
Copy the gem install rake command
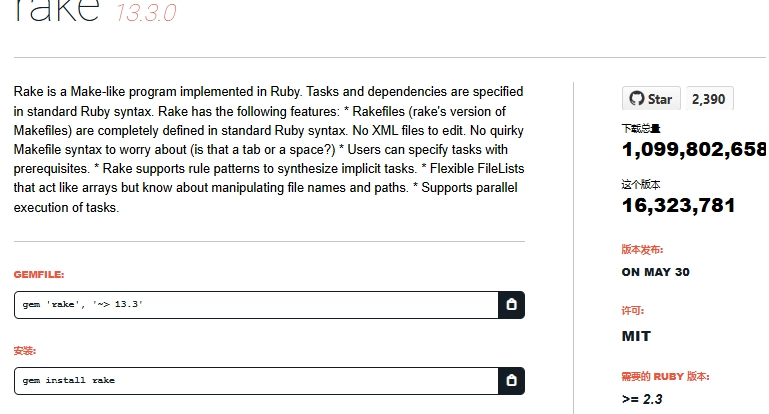click(x=512, y=381)
